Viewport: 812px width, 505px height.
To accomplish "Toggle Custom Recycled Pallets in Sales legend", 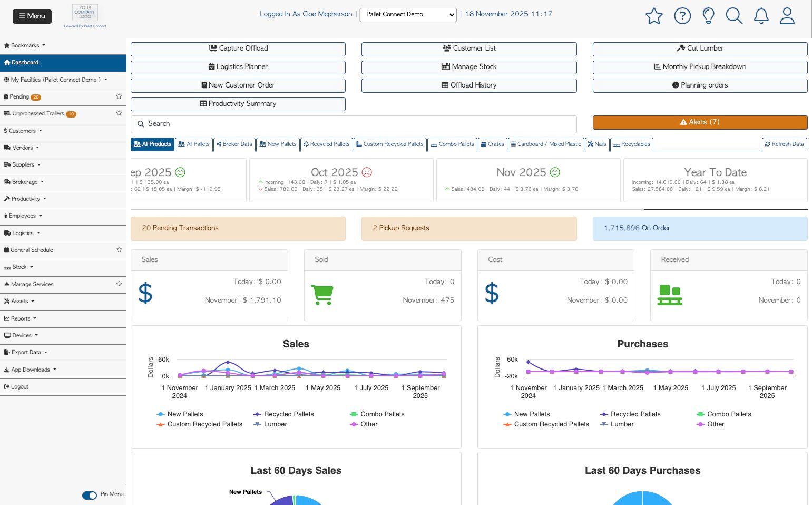I will 200,424.
